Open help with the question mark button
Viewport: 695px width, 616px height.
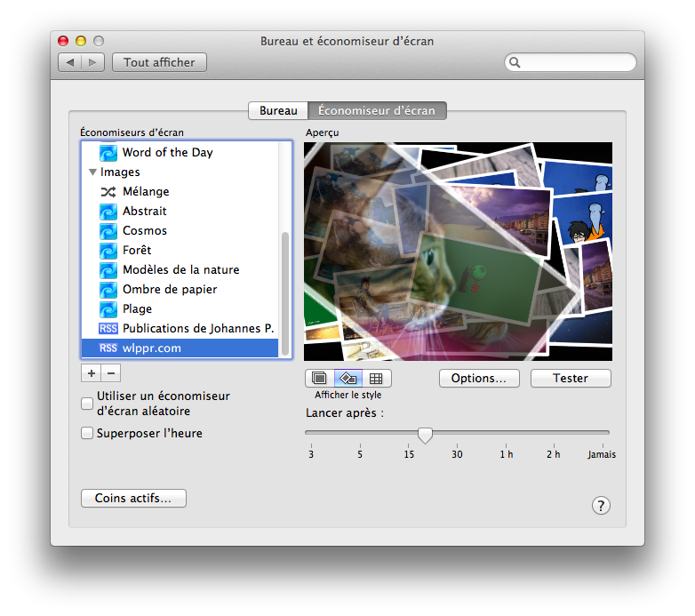coord(601,506)
